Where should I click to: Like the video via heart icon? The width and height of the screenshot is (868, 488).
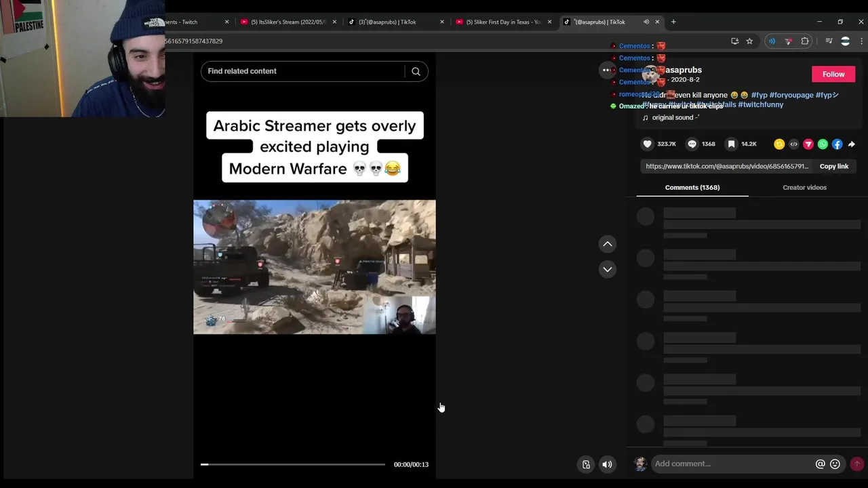647,144
